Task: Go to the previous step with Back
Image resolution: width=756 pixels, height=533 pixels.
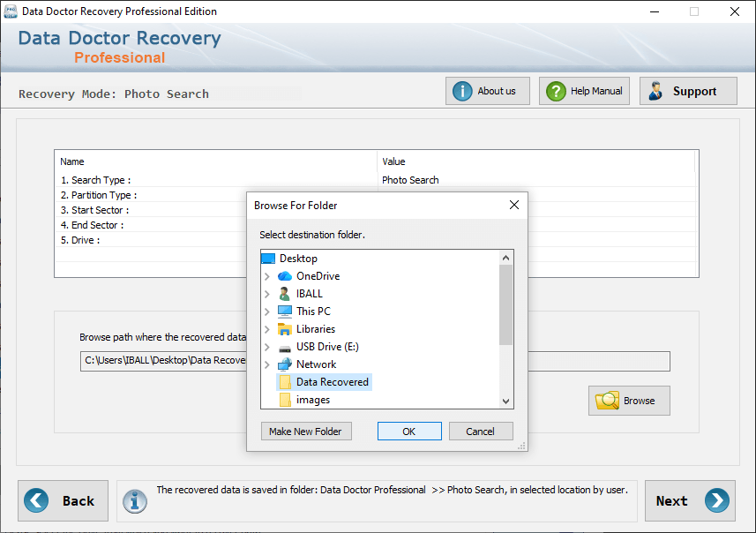Action: point(64,500)
